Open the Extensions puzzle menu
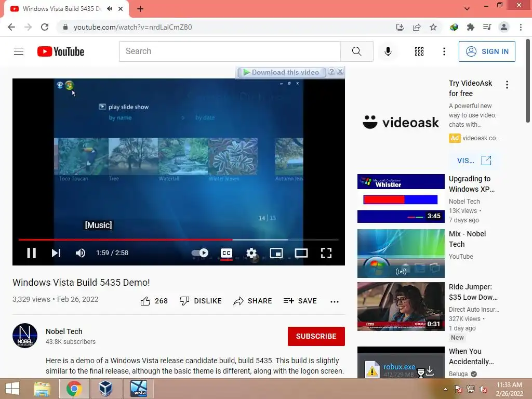Viewport: 532px width, 399px height. point(471,27)
